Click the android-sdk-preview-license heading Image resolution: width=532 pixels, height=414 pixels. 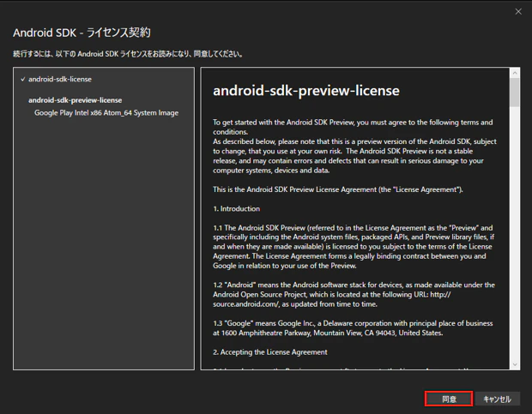306,91
